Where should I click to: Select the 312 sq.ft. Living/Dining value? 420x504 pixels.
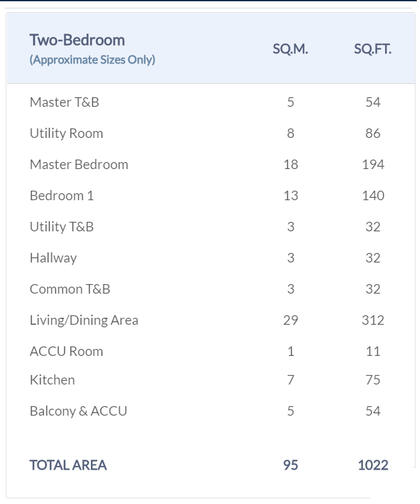372,320
